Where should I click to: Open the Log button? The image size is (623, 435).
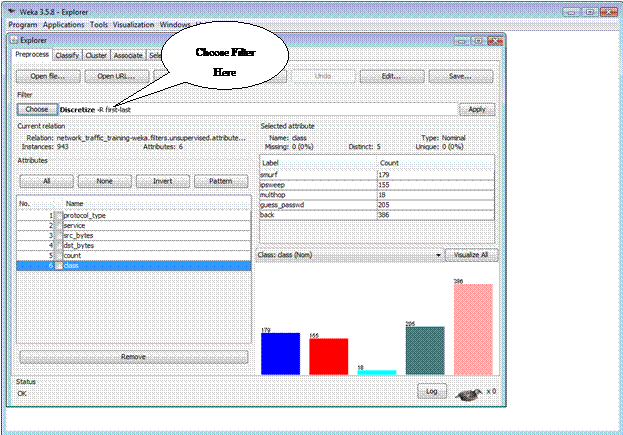click(x=432, y=391)
